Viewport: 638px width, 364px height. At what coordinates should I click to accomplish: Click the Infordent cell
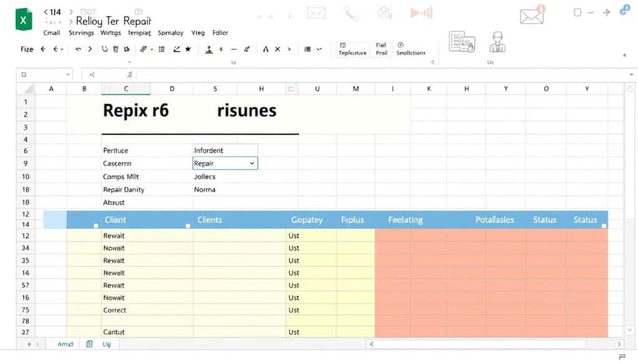(225, 151)
